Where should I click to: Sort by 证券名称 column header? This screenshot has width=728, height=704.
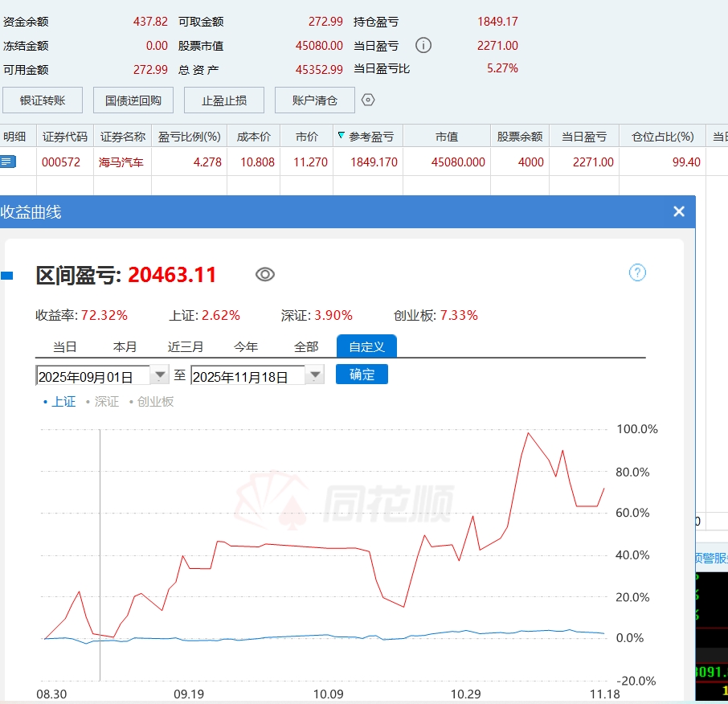[x=123, y=137]
